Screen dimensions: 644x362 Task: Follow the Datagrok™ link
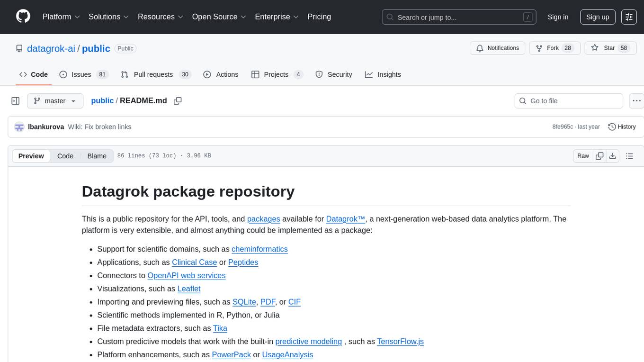pyautogui.click(x=346, y=219)
